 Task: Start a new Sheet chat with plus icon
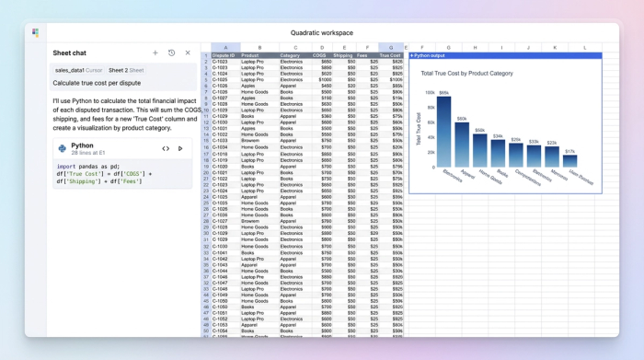[x=155, y=53]
